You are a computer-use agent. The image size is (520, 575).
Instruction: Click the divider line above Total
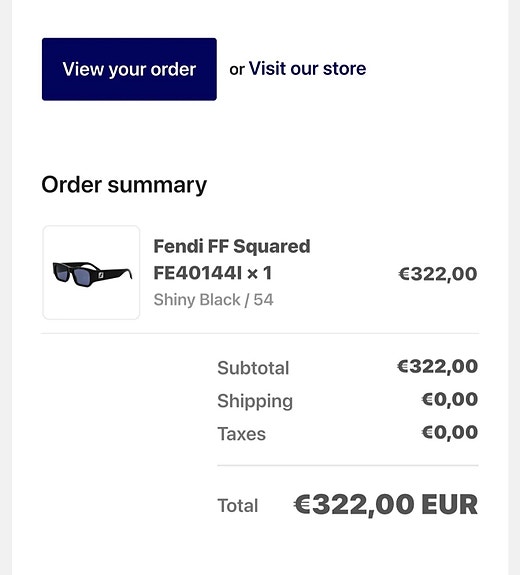pyautogui.click(x=348, y=465)
